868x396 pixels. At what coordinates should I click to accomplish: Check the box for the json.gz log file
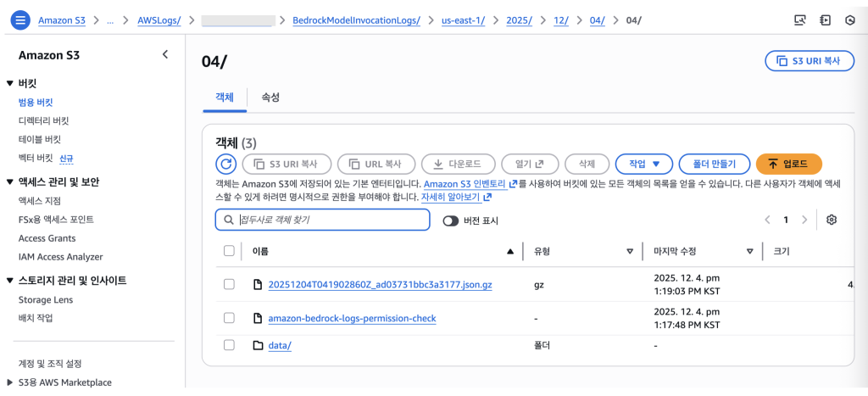[x=229, y=284]
